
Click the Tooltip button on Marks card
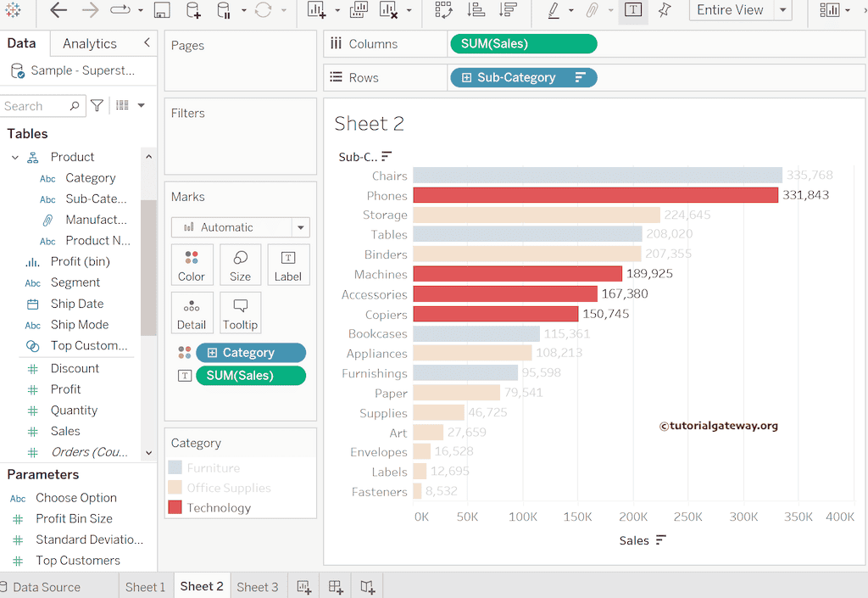(x=240, y=313)
